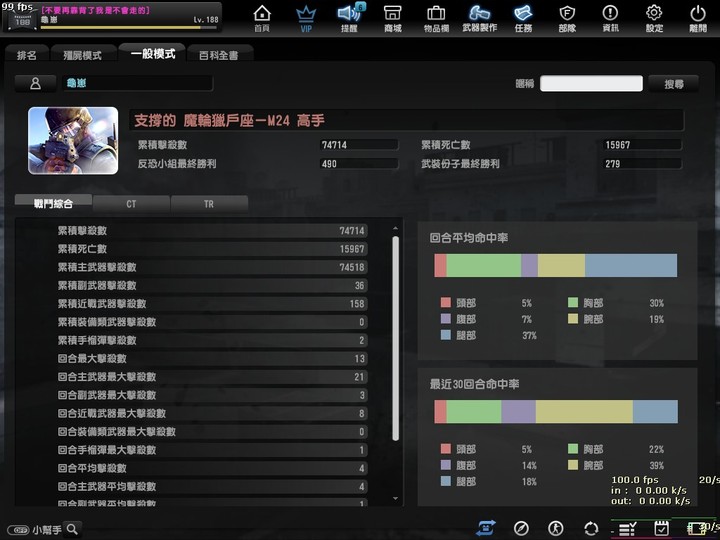Go to the 首頁 home icon
The width and height of the screenshot is (720, 540).
point(262,18)
